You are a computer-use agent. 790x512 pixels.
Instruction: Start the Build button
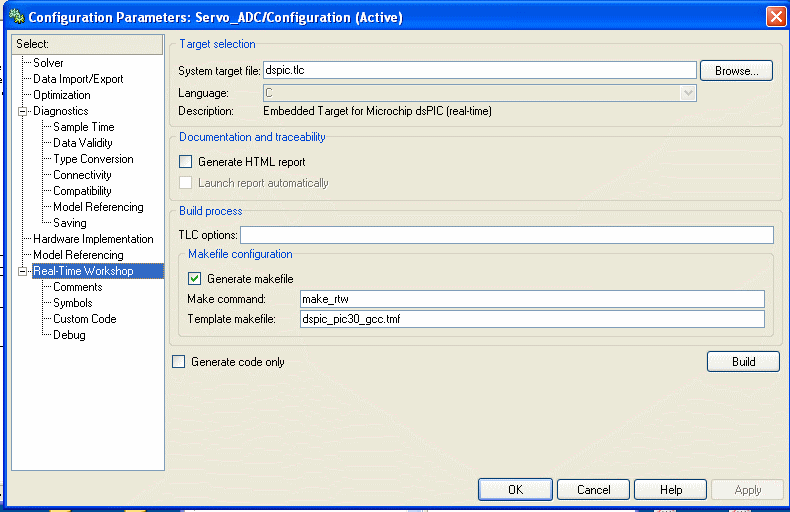click(x=743, y=362)
